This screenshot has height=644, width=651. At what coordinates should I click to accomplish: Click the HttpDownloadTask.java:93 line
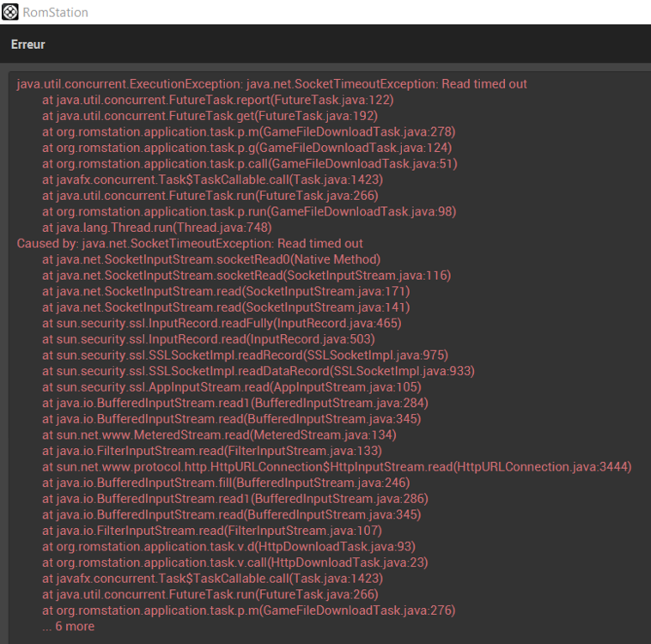pos(228,547)
